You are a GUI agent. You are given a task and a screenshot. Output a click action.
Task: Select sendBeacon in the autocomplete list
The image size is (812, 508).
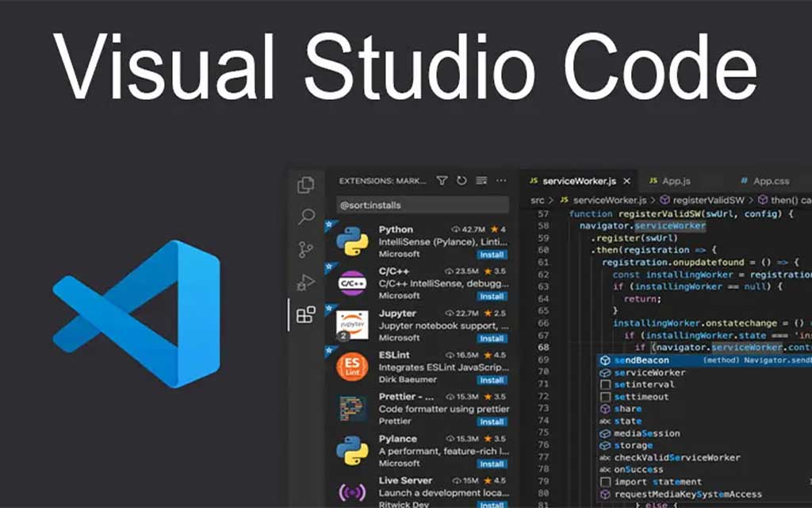[x=641, y=360]
